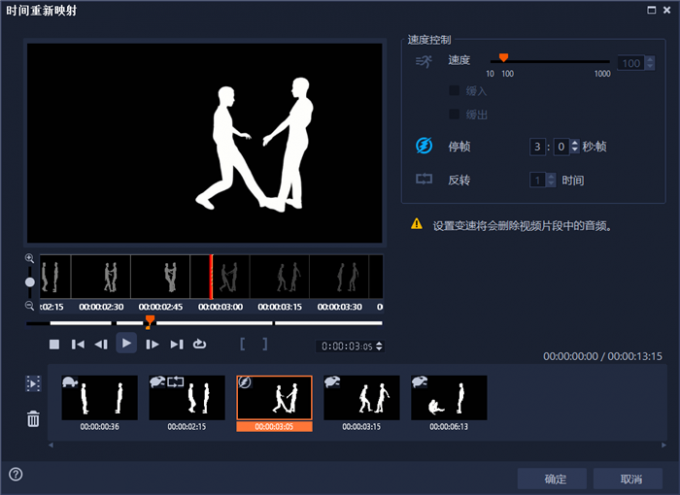Adjust the freeze frame duration spinner
Image resolution: width=680 pixels, height=495 pixels.
pyautogui.click(x=574, y=147)
